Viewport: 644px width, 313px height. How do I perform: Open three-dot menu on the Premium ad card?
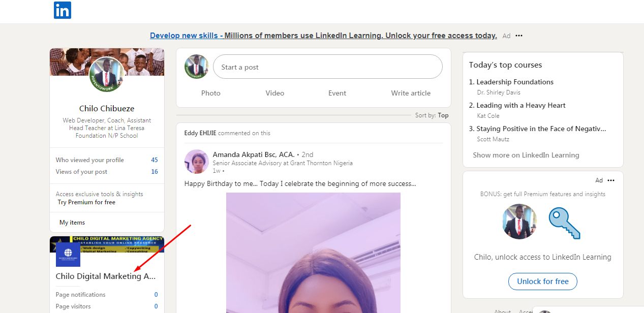point(611,180)
